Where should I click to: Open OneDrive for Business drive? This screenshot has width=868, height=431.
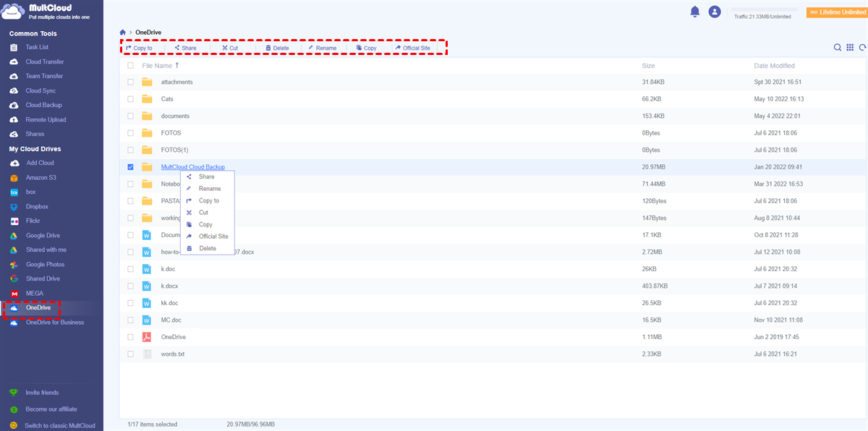(55, 322)
